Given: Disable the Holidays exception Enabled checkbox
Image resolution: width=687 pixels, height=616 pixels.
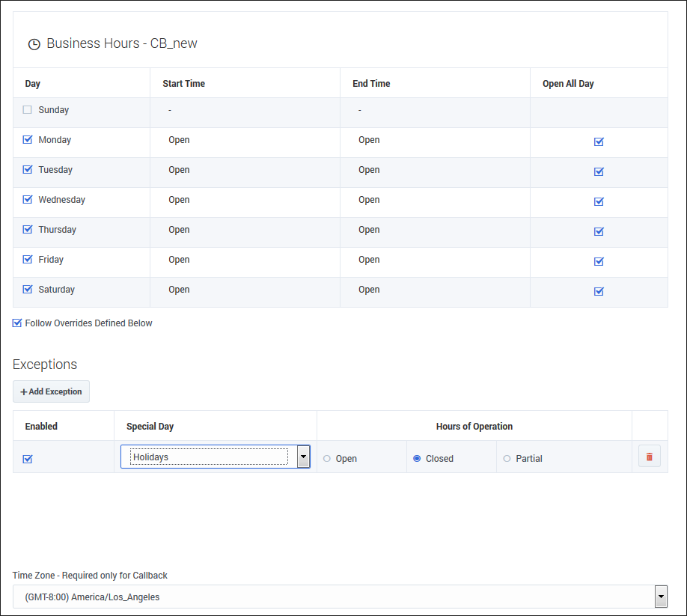Looking at the screenshot, I should click(28, 459).
